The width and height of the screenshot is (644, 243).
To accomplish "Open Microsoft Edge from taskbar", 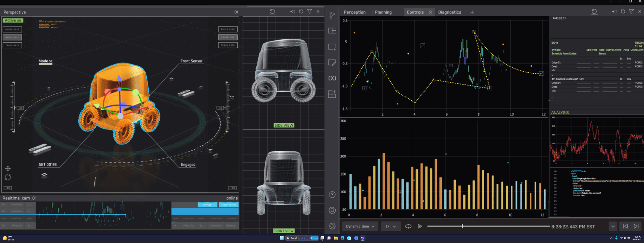I will coord(342,238).
